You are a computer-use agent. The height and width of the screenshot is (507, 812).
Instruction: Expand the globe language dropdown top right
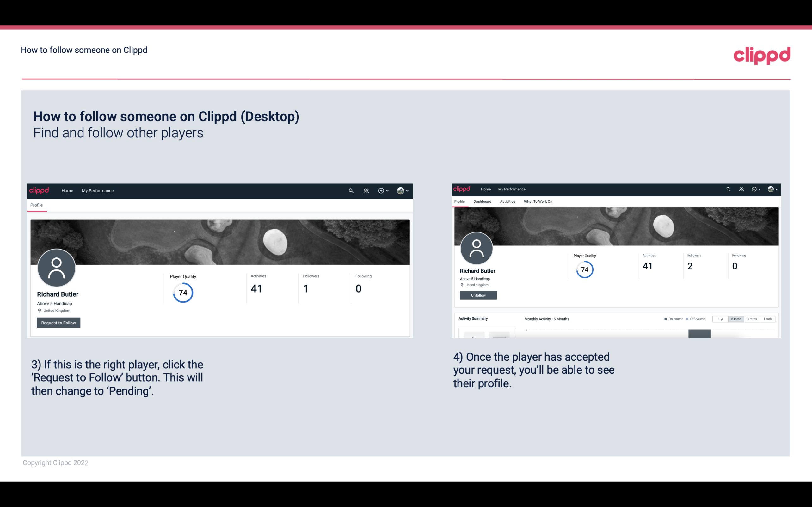[773, 189]
